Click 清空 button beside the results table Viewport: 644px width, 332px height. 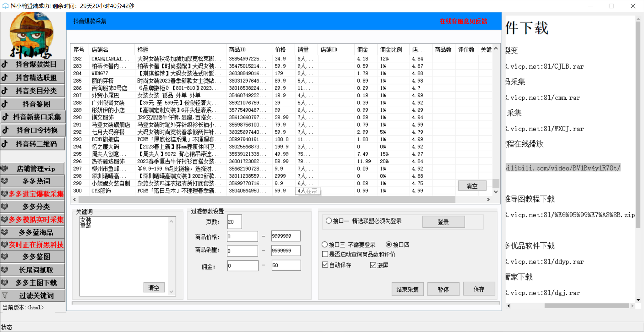pyautogui.click(x=472, y=186)
